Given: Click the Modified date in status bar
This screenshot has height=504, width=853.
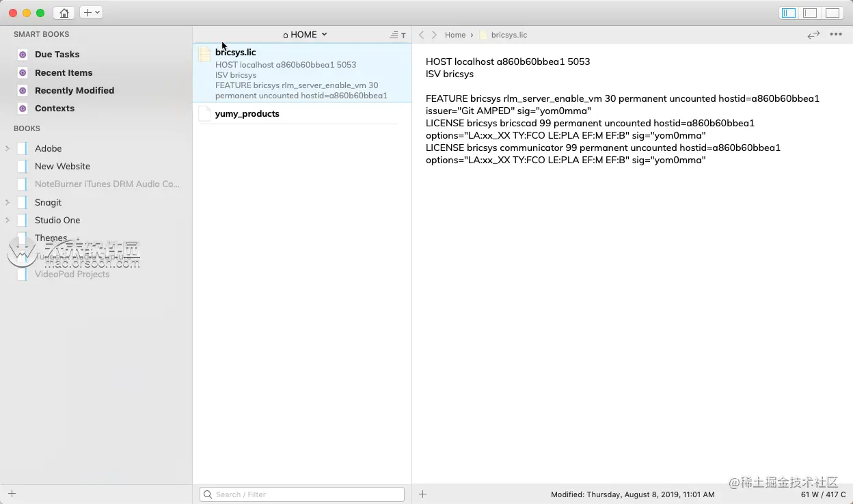Looking at the screenshot, I should click(633, 494).
